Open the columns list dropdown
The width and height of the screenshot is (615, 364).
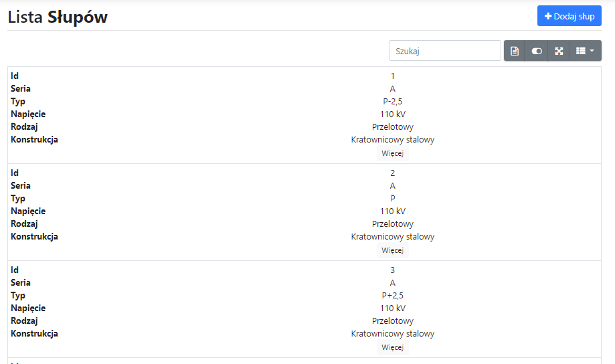(585, 51)
